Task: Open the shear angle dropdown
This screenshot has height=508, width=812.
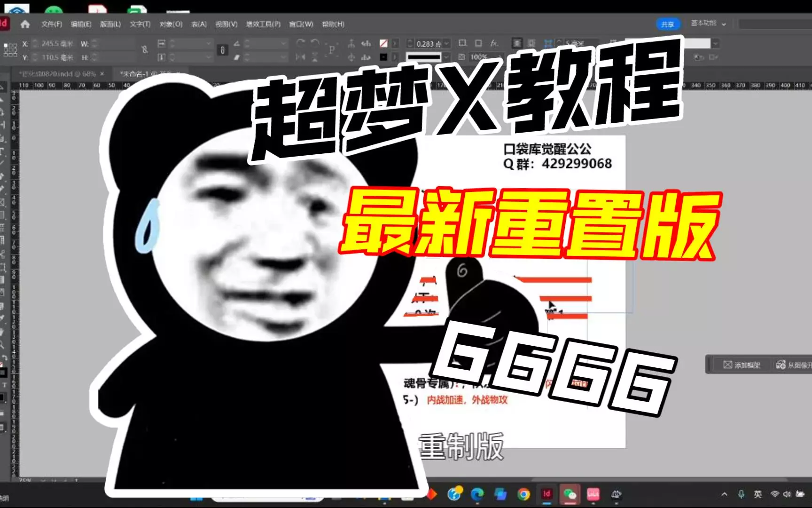Action: (283, 57)
